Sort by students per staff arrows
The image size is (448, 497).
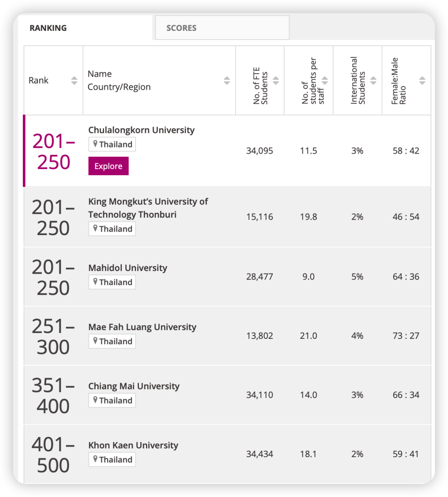(x=325, y=81)
